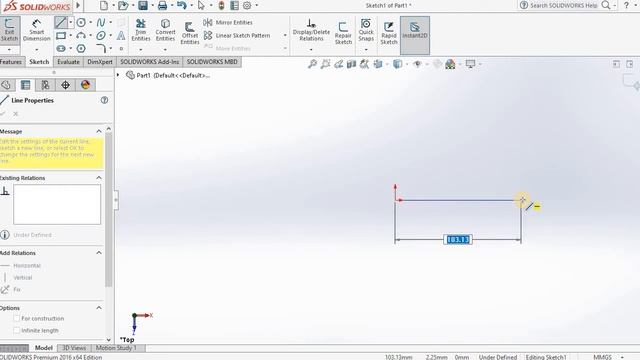Viewport: 640px width, 360px height.
Task: Open the Trim Entities dropdown arrow
Action: (141, 49)
